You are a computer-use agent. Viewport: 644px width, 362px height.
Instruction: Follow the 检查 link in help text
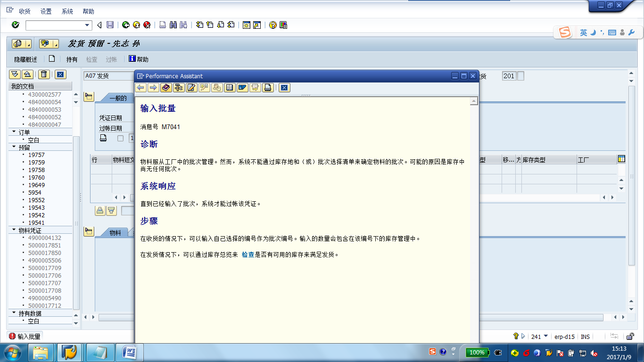coord(248,255)
